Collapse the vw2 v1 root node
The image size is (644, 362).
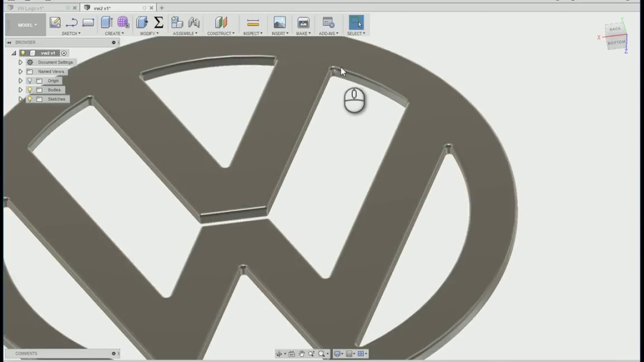(x=14, y=53)
